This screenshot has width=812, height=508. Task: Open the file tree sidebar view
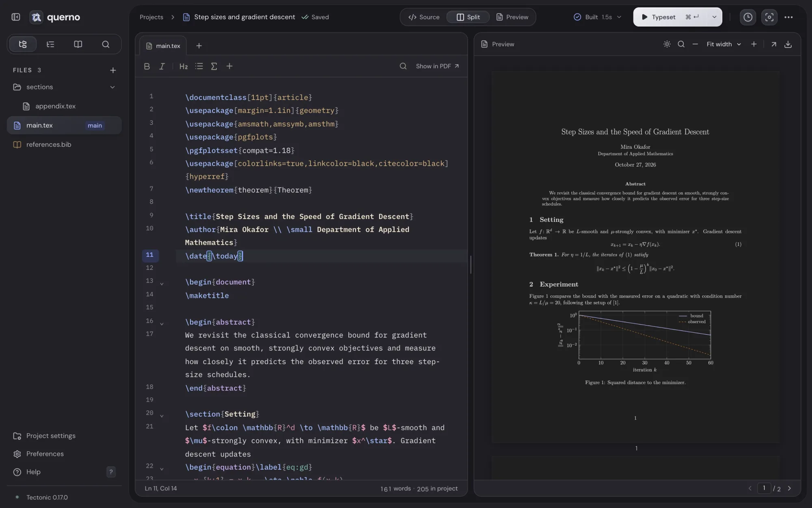23,44
